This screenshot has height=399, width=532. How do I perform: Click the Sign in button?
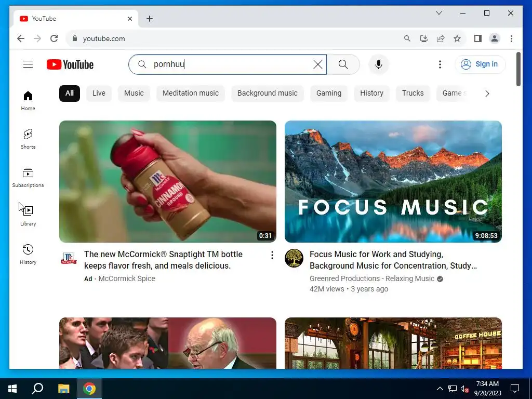[x=480, y=64]
